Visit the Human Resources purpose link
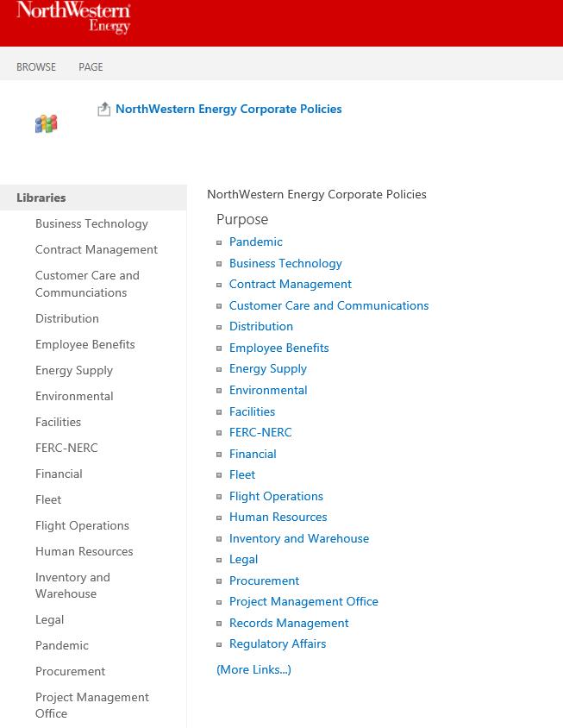This screenshot has height=728, width=563. (278, 517)
